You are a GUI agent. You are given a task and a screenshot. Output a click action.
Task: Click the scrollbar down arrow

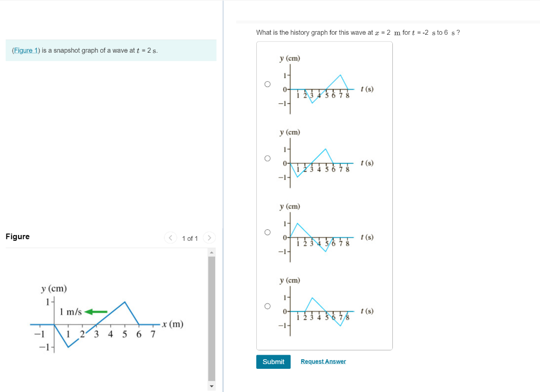pyautogui.click(x=211, y=386)
